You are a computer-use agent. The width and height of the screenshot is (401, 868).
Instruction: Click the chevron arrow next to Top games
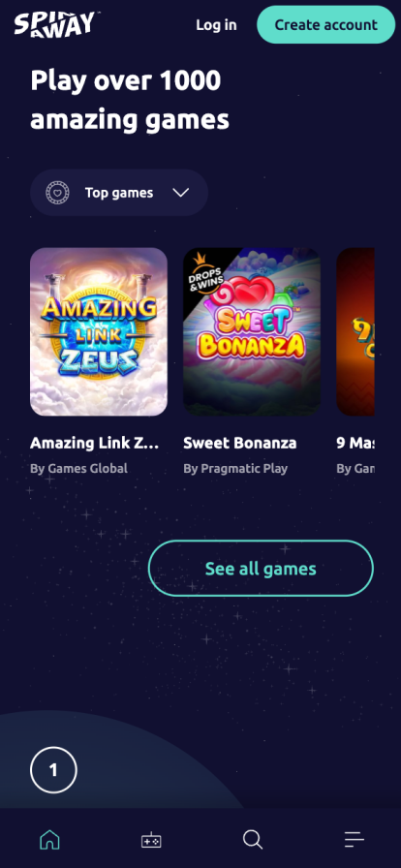(x=180, y=193)
